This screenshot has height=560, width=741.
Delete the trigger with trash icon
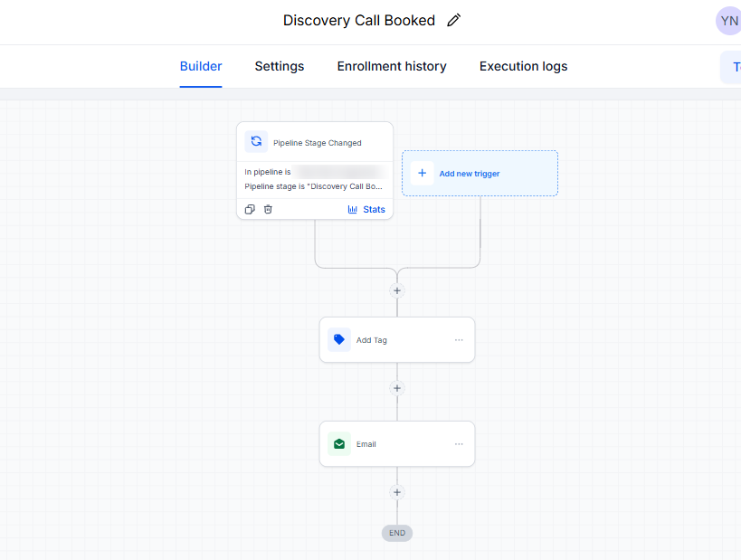click(x=268, y=209)
